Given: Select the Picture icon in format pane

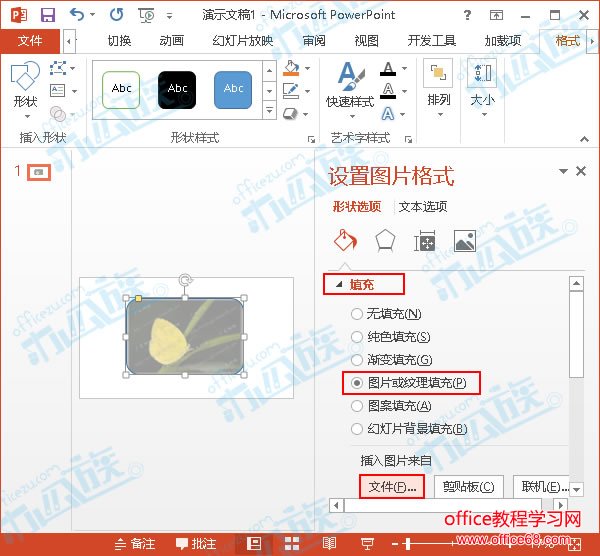Looking at the screenshot, I should 465,241.
